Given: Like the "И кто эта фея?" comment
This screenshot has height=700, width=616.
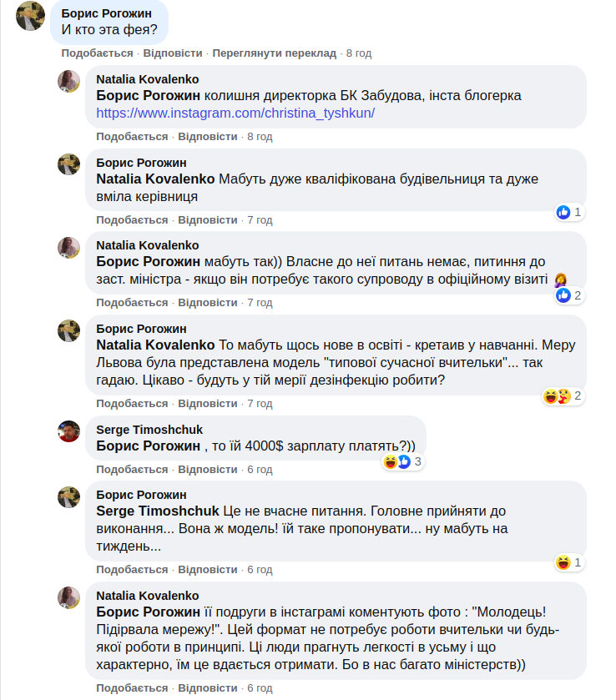Looking at the screenshot, I should (x=97, y=53).
